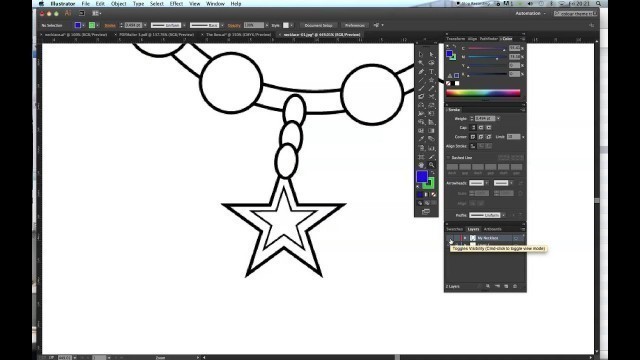Choose Butt Cap stroke option
The width and height of the screenshot is (640, 360).
(473, 128)
